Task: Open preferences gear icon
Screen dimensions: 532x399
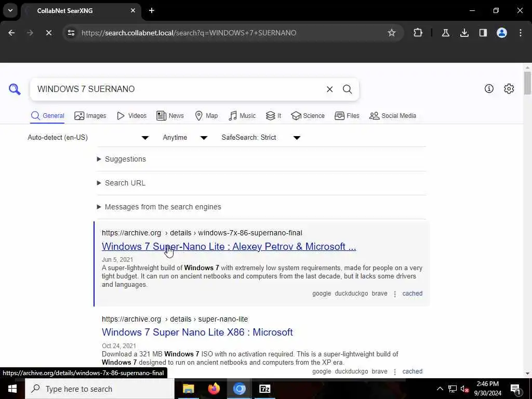Action: pyautogui.click(x=509, y=88)
